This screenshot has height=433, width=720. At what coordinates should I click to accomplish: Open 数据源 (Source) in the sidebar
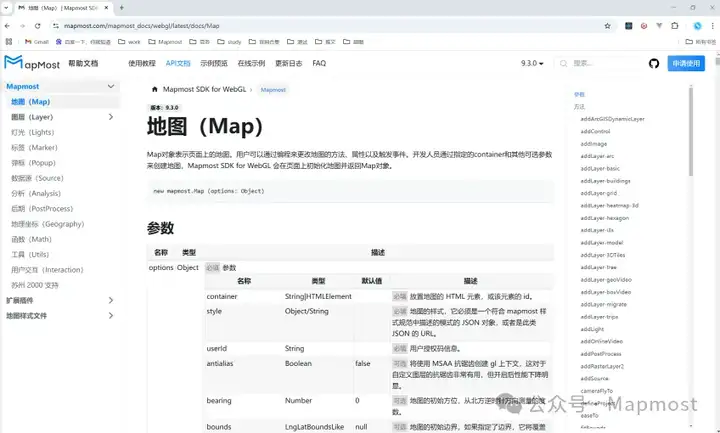37,178
